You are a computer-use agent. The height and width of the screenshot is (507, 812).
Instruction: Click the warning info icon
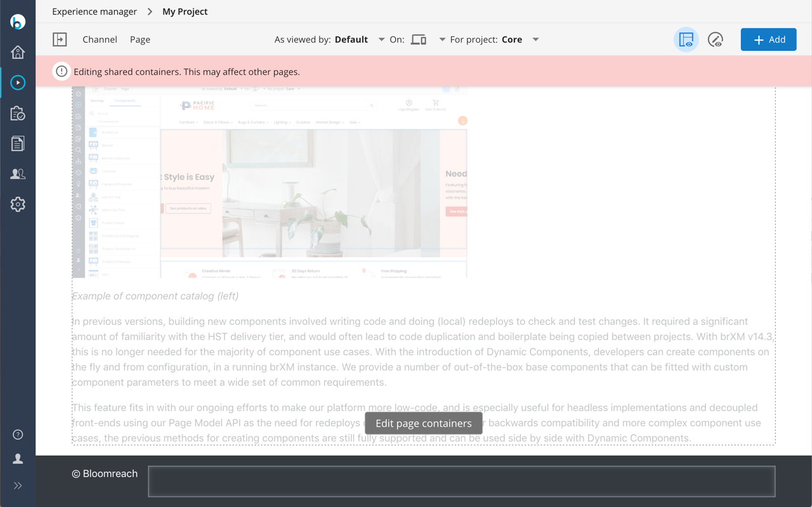tap(62, 72)
